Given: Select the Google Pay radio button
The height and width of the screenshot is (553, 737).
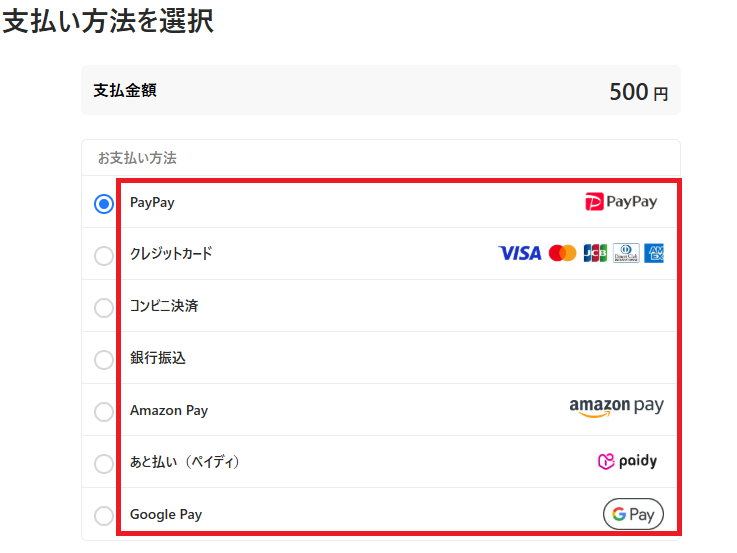Looking at the screenshot, I should (104, 516).
